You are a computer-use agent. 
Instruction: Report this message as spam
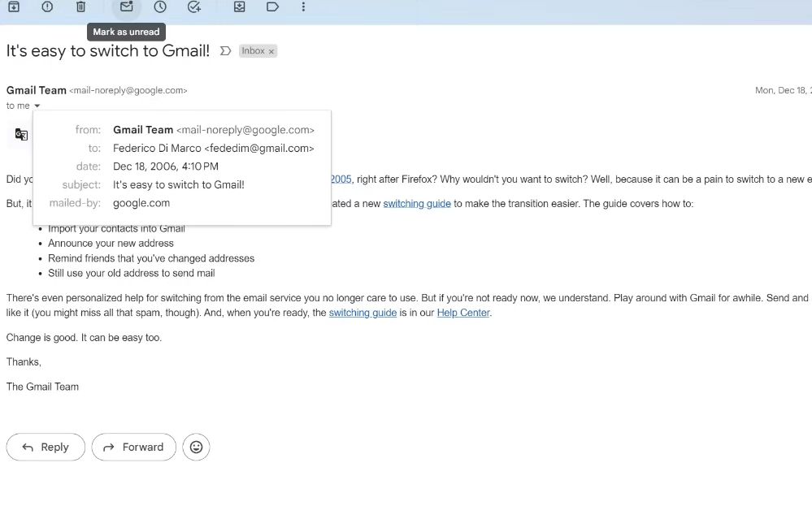pyautogui.click(x=47, y=6)
